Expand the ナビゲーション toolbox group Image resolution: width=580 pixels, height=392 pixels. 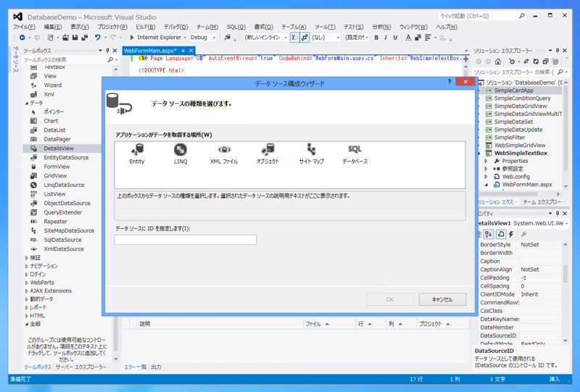pyautogui.click(x=27, y=266)
